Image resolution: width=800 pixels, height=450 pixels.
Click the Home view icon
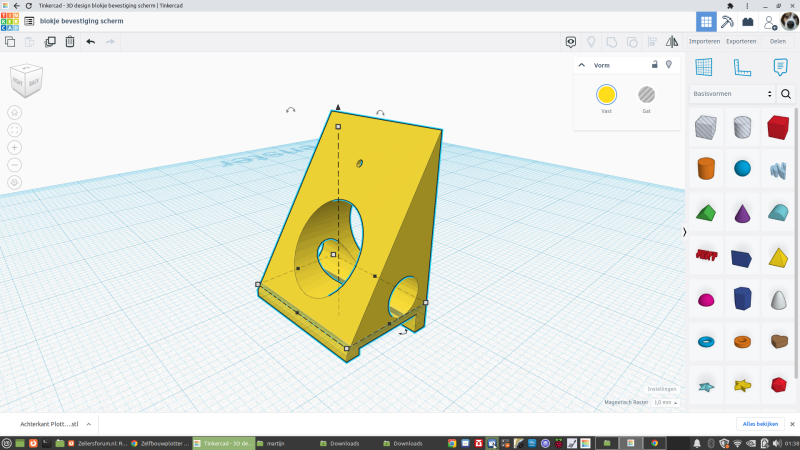pos(15,112)
